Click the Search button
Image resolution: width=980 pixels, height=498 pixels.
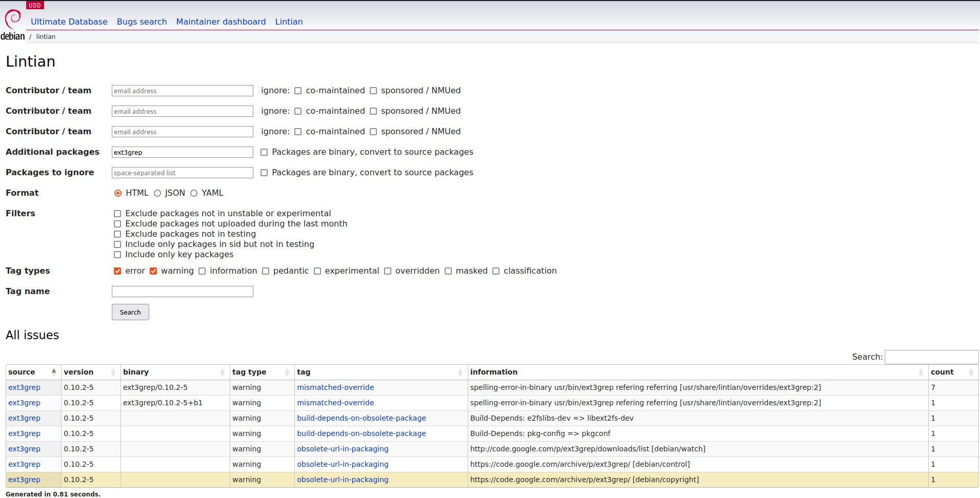tap(130, 312)
